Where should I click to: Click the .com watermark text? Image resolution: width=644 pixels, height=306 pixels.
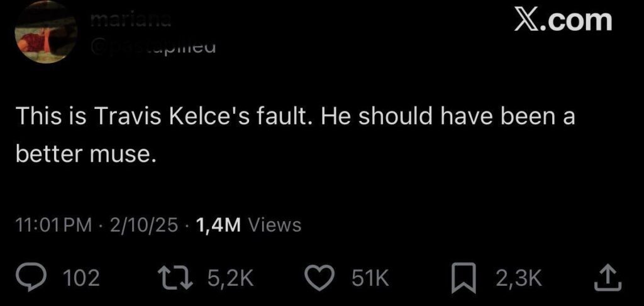click(579, 20)
